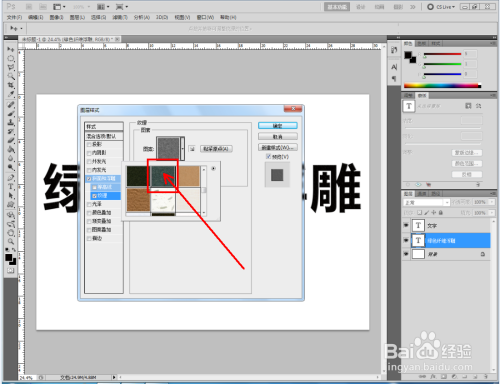
Task: Select the Crop tool
Action: tap(11, 85)
